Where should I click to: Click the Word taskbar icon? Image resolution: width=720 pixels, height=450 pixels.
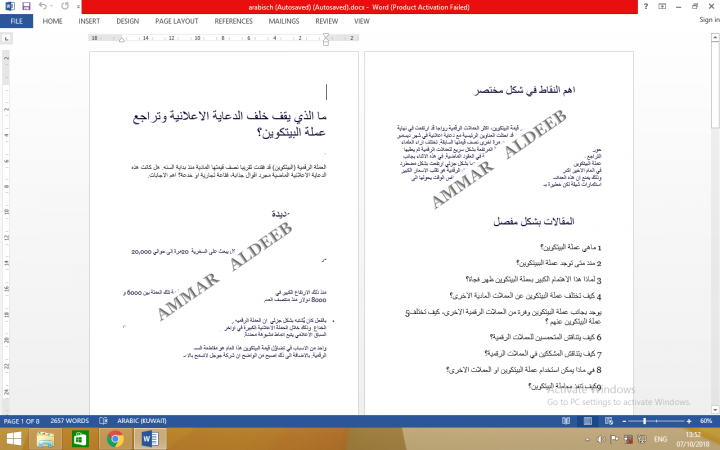150,439
